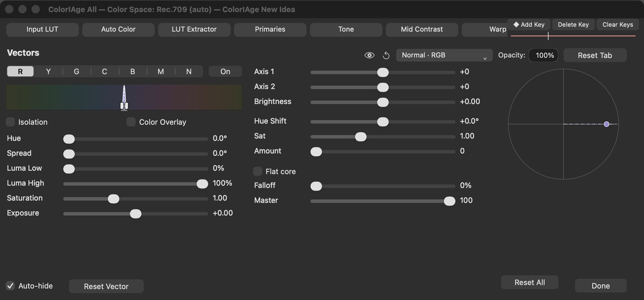Click the Reset Vector button
Image resolution: width=644 pixels, height=300 pixels.
point(106,286)
